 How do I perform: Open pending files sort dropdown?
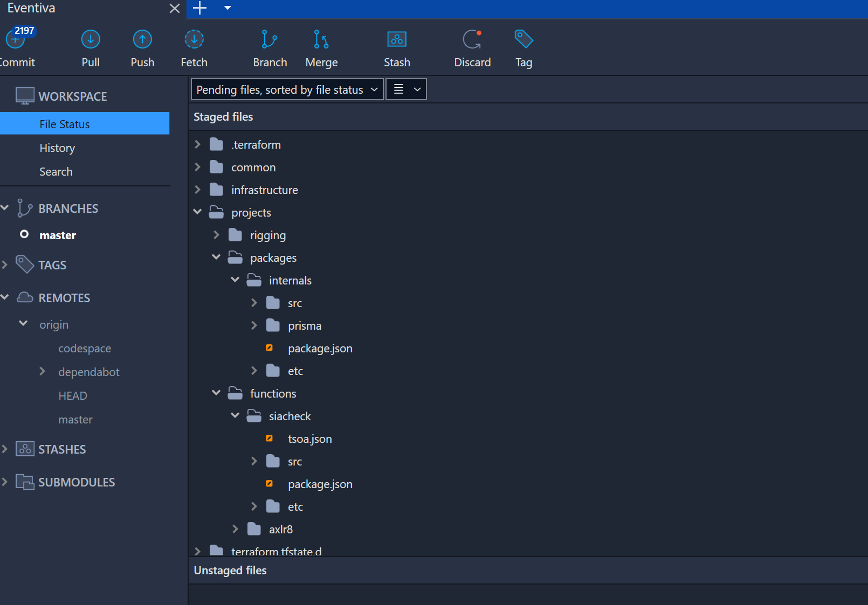287,89
